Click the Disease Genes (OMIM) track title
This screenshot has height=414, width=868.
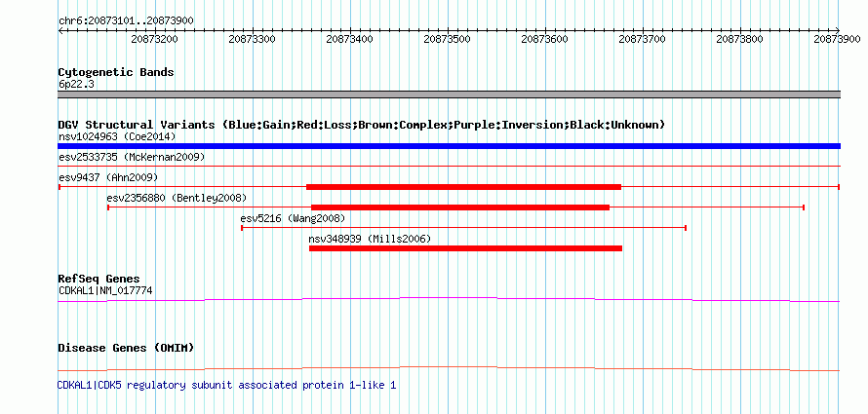[126, 348]
